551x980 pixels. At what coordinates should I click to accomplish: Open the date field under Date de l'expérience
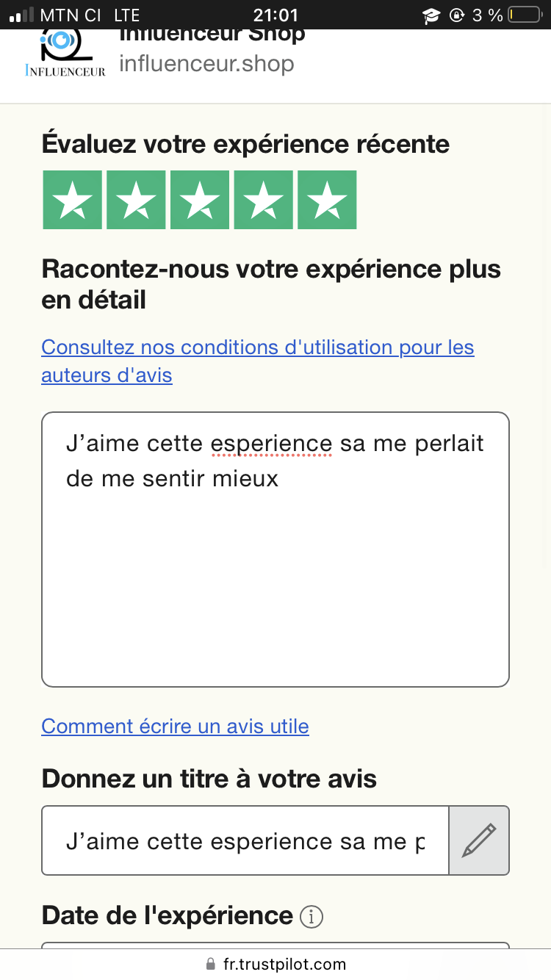coord(275,948)
